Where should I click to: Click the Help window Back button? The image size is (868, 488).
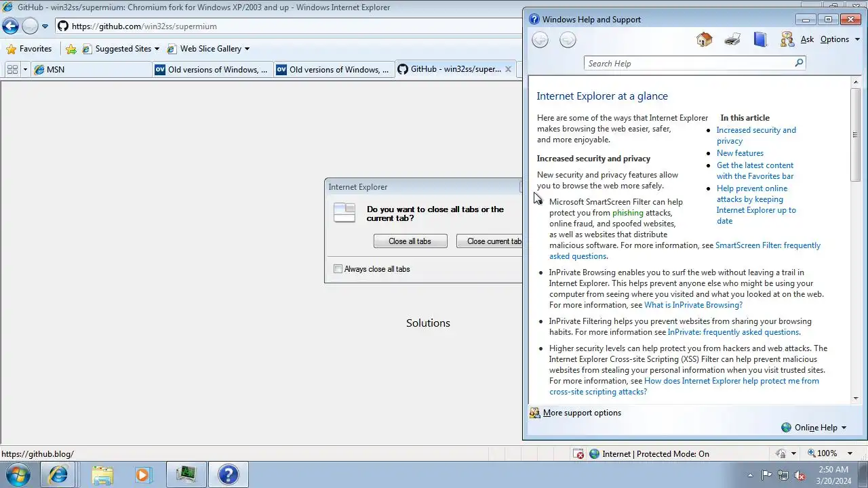(x=540, y=40)
